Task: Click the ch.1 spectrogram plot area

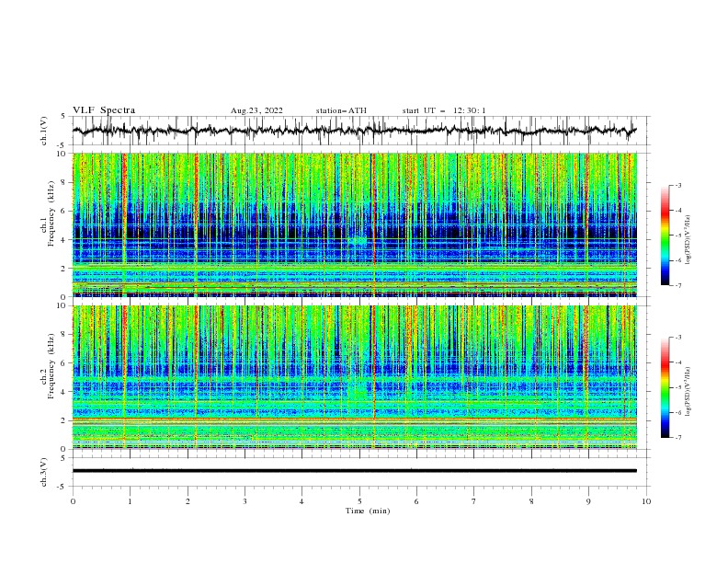Action: coord(355,224)
